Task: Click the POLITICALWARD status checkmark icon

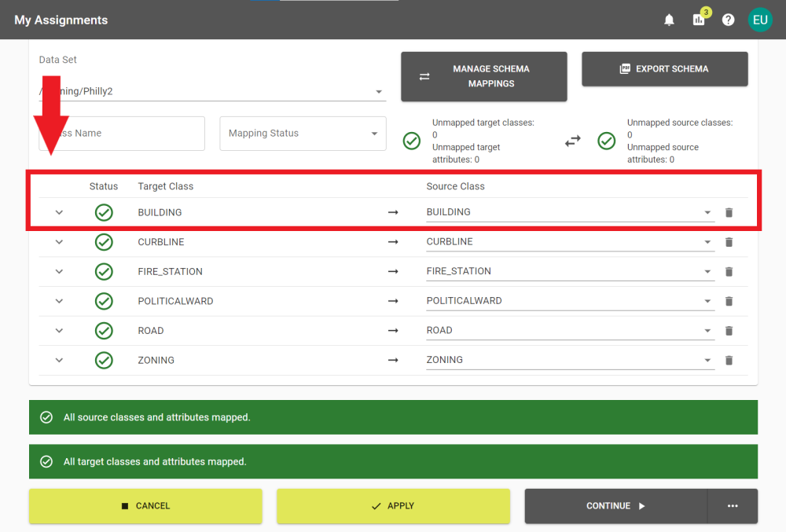Action: tap(104, 301)
